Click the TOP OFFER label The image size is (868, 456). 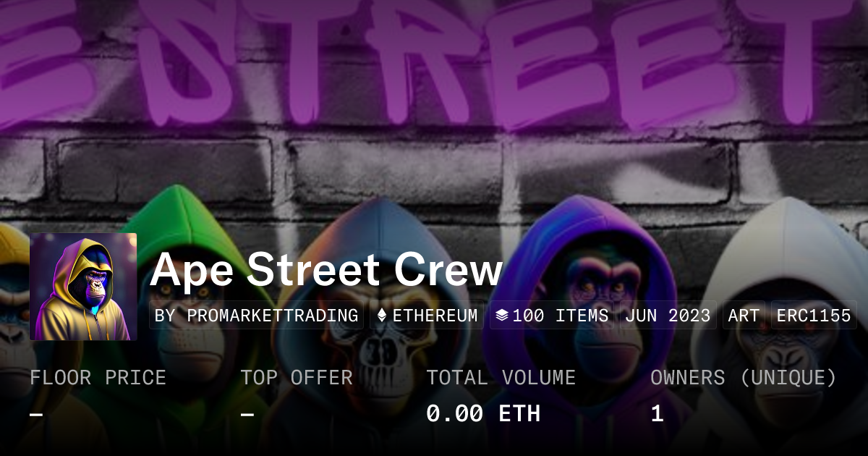coord(297,378)
